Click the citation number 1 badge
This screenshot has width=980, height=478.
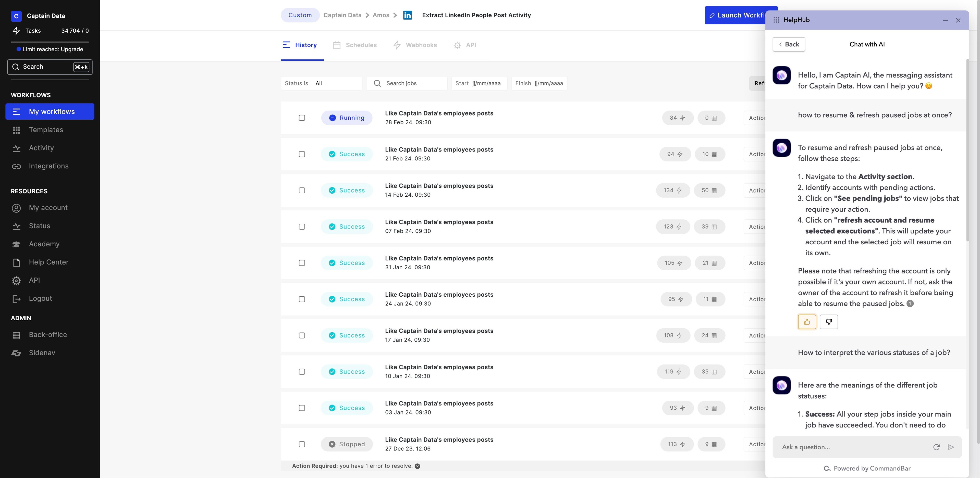tap(910, 304)
